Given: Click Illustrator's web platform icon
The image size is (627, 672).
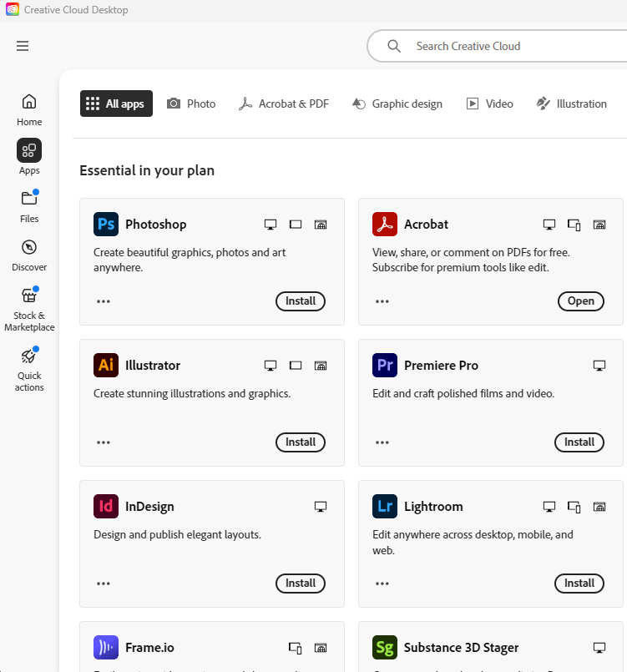Looking at the screenshot, I should pos(321,366).
